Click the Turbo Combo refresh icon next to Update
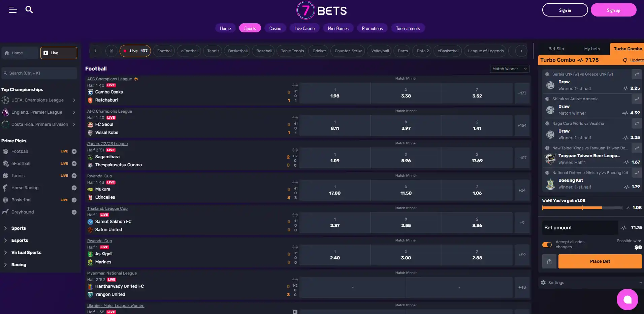 click(625, 60)
